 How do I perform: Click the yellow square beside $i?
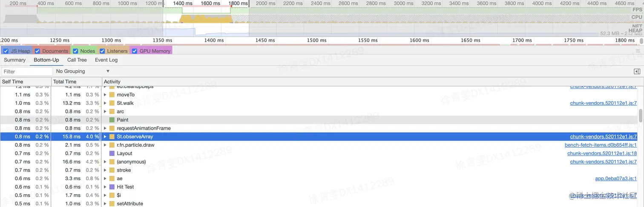[x=112, y=196]
